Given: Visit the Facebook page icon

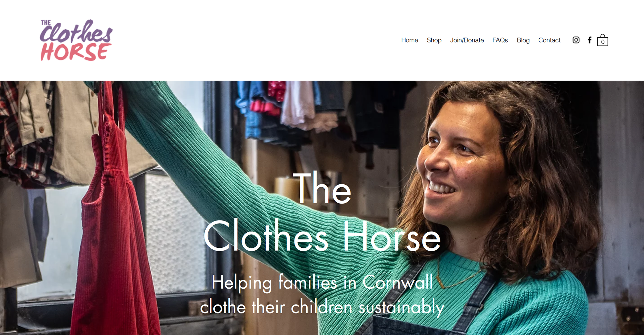Looking at the screenshot, I should (x=589, y=40).
